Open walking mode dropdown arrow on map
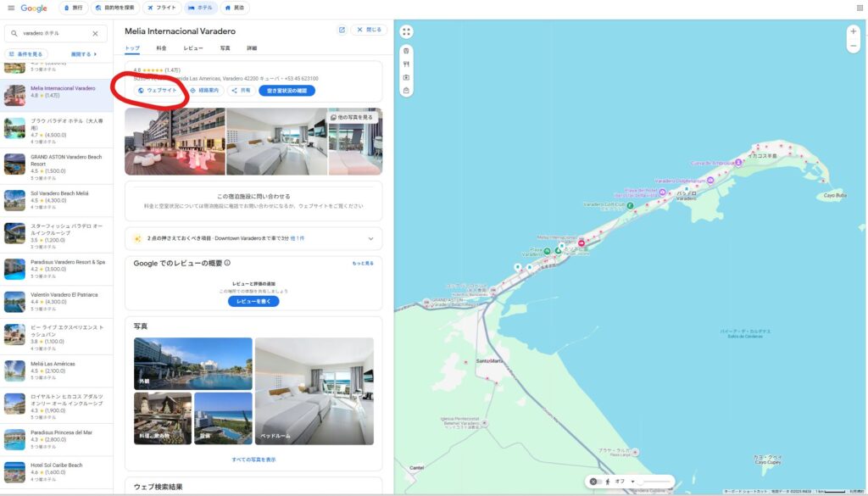 click(x=632, y=482)
